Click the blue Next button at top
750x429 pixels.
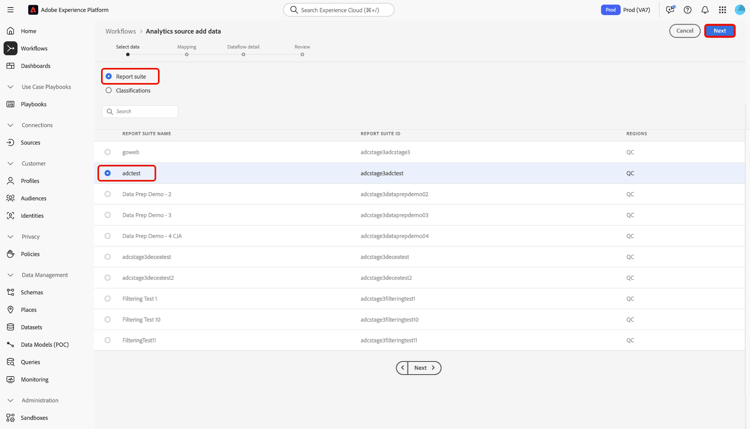pos(719,31)
